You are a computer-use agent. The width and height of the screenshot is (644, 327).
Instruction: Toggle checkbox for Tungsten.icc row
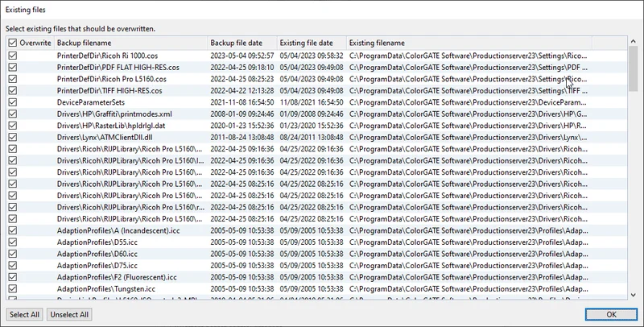pyautogui.click(x=12, y=288)
